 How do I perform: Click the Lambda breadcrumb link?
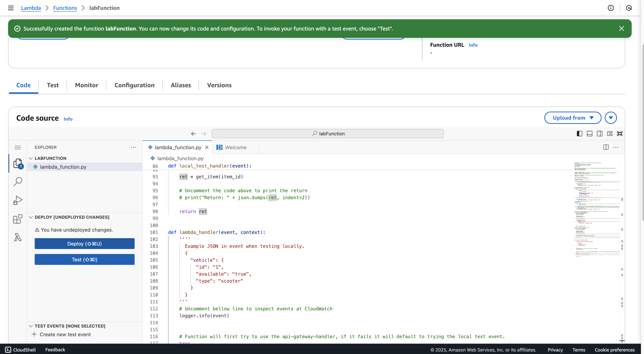click(x=31, y=8)
